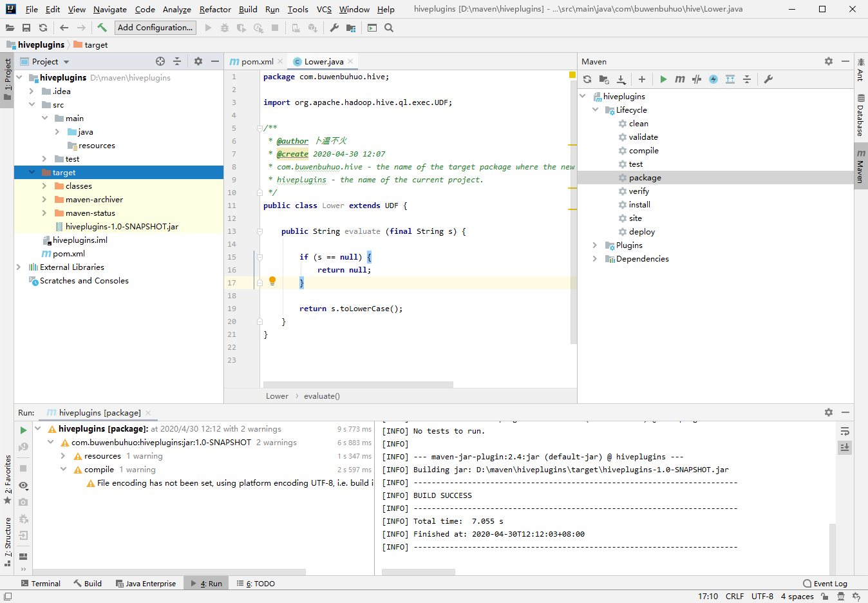Open Maven settings wrench
Image resolution: width=868 pixels, height=603 pixels.
768,79
